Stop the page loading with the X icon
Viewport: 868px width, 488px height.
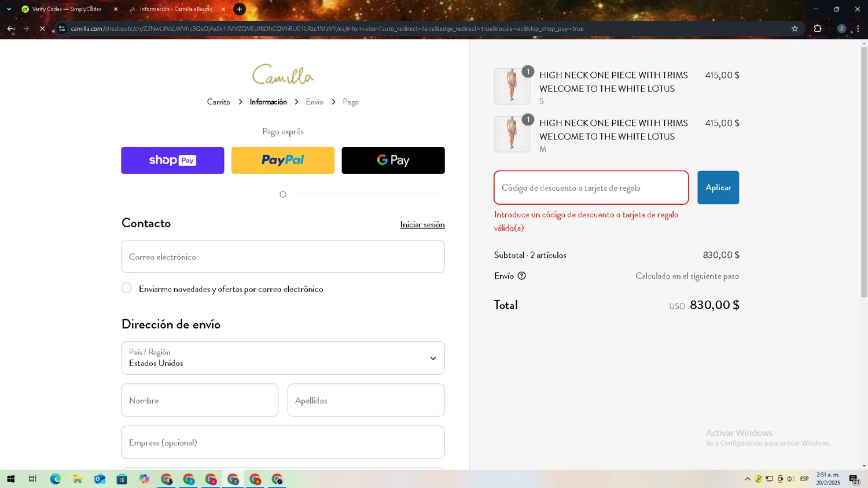click(42, 28)
